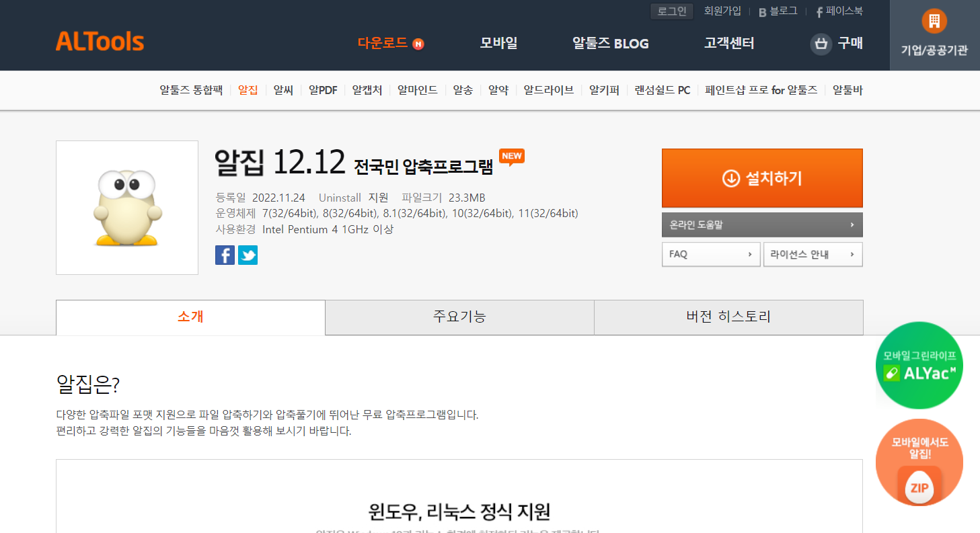Select 페인트샵 프로 for 알툴즈

coord(761,90)
